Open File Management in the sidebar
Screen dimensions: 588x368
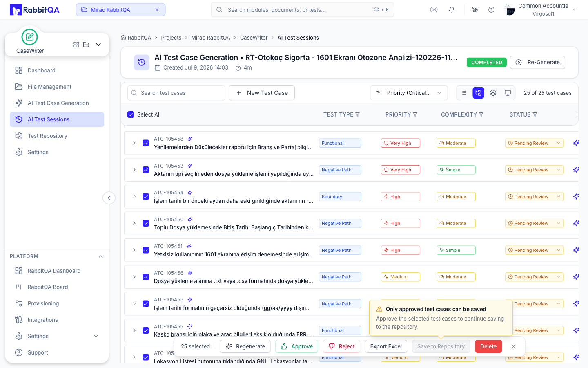(x=57, y=87)
